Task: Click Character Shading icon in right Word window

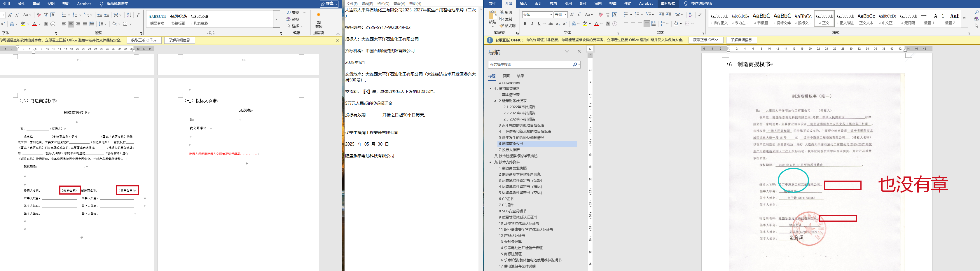Action: click(x=607, y=24)
